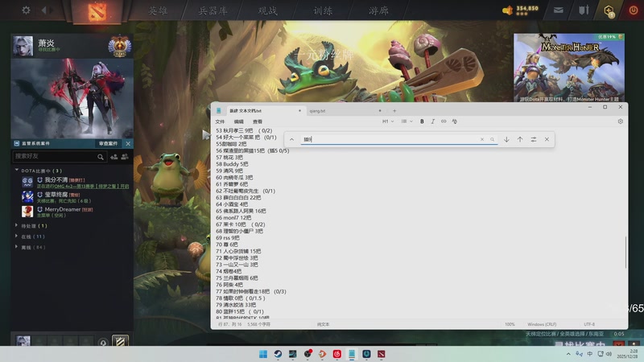Open the H1 heading dropdown
Screen dimensions: 644x362
(388, 121)
